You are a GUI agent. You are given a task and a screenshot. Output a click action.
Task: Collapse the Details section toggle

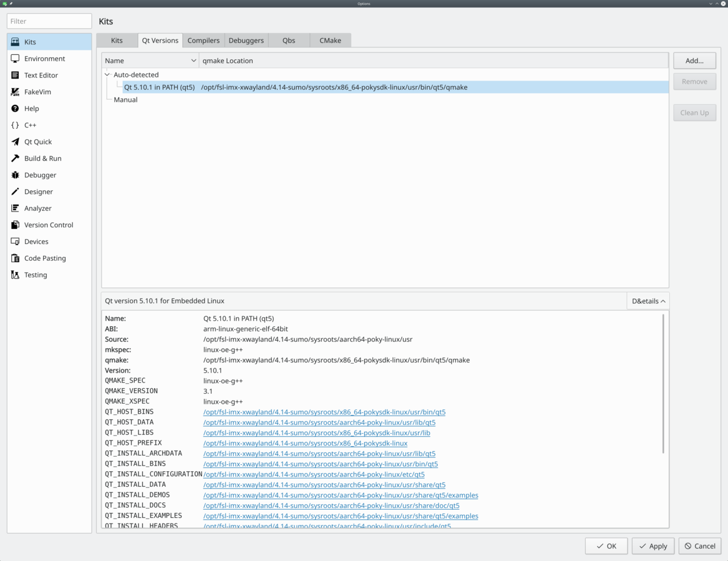click(x=648, y=301)
